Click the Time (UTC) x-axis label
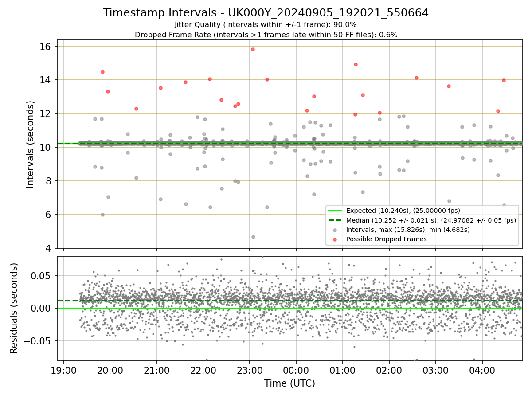Viewport: 532px width, 399px height. pos(289,383)
